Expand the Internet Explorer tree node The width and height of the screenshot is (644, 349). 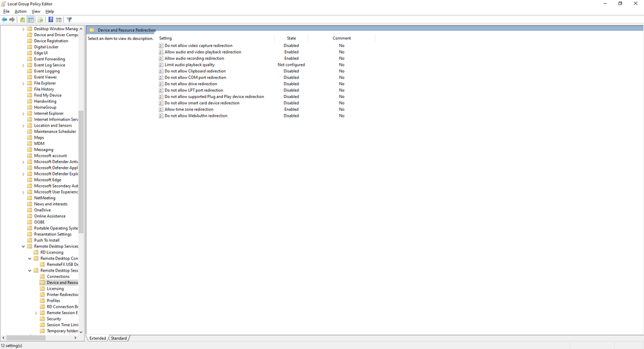pos(23,114)
